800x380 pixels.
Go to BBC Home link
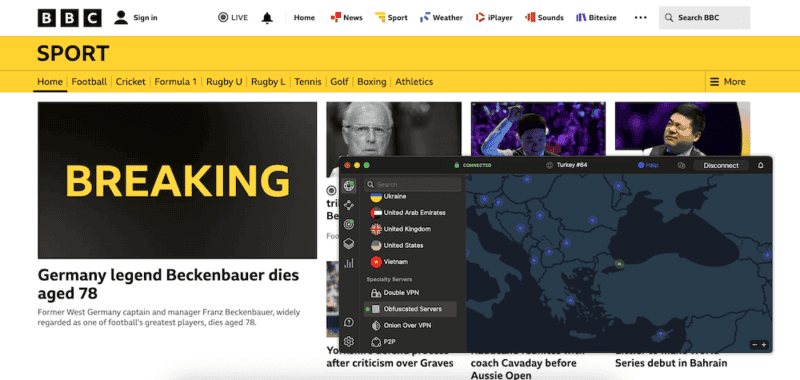pyautogui.click(x=304, y=18)
